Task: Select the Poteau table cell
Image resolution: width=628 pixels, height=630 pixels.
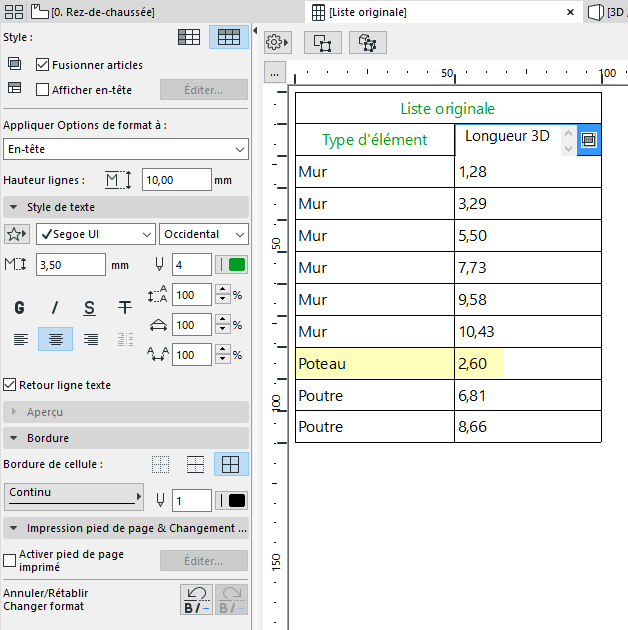Action: (x=375, y=364)
